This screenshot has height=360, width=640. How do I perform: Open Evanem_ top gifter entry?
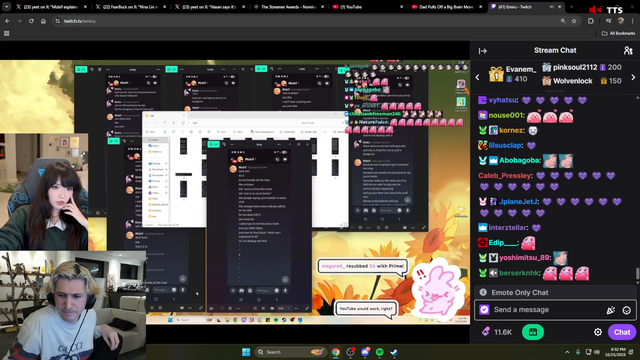[x=513, y=74]
